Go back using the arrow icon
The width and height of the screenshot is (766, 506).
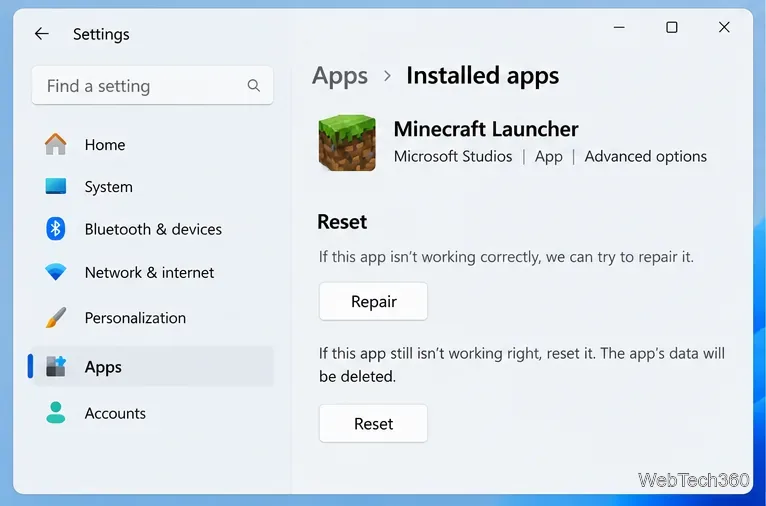[42, 34]
